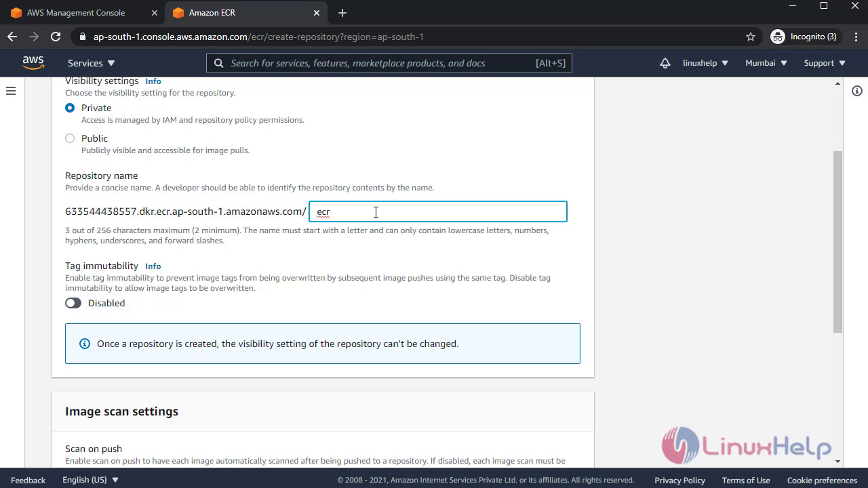Click scrollbar down arrow
Image resolution: width=868 pixels, height=488 pixels.
[x=837, y=462]
